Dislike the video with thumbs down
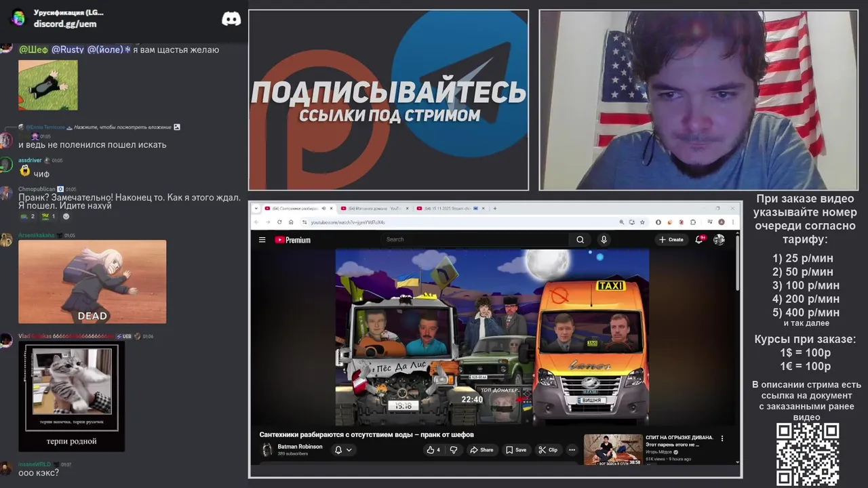Image resolution: width=868 pixels, height=488 pixels. point(454,449)
